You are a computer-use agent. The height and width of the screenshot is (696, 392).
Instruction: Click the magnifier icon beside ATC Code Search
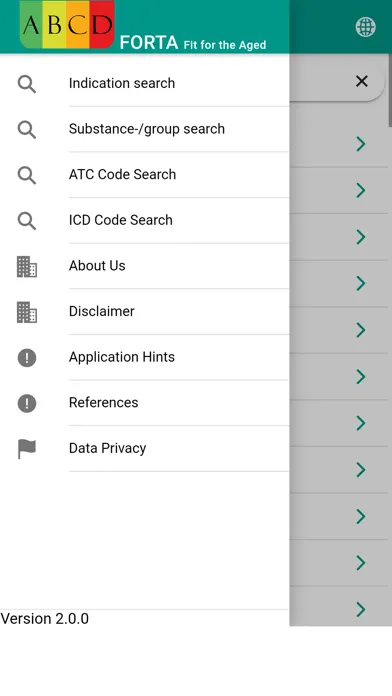click(27, 175)
